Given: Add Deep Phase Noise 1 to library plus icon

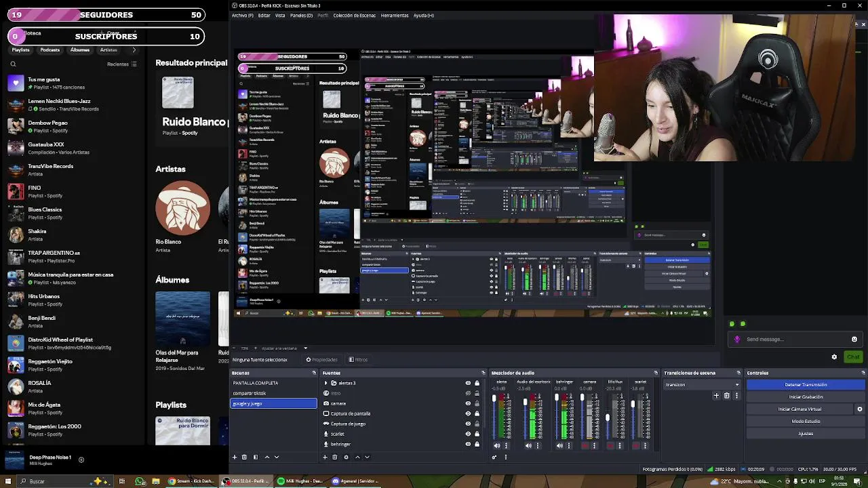Looking at the screenshot, I should [81, 460].
